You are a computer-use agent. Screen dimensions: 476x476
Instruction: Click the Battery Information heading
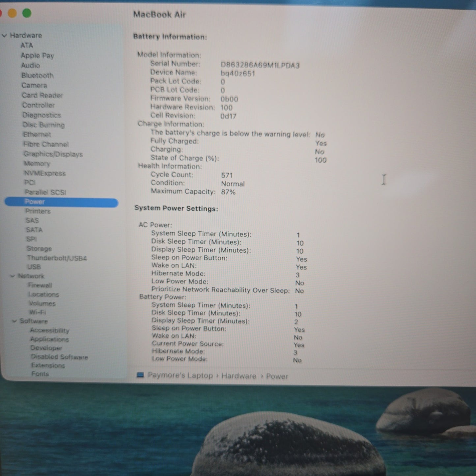coord(170,37)
